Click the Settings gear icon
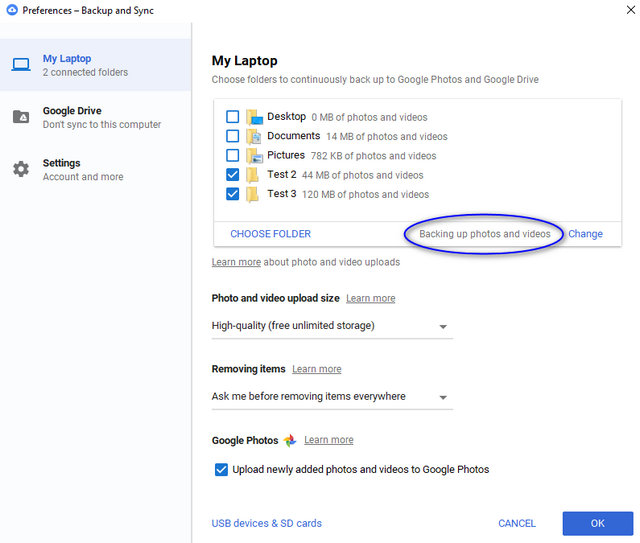640x543 pixels. coord(21,169)
